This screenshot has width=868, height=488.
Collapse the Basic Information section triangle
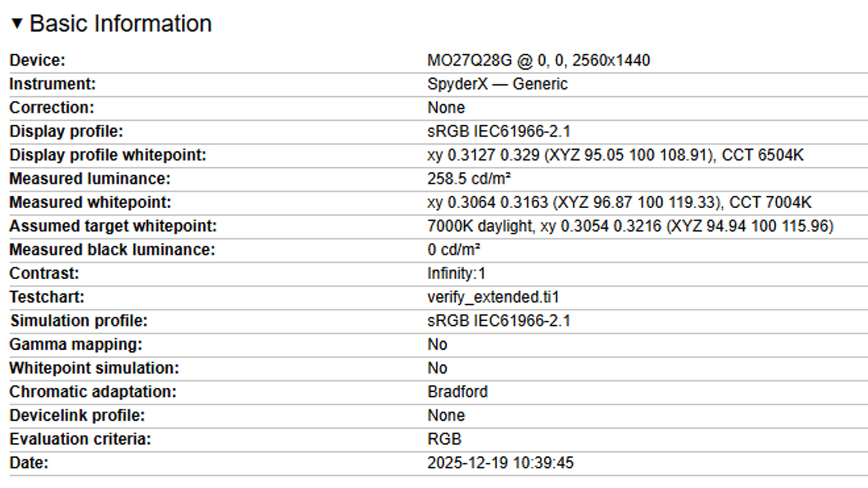17,23
